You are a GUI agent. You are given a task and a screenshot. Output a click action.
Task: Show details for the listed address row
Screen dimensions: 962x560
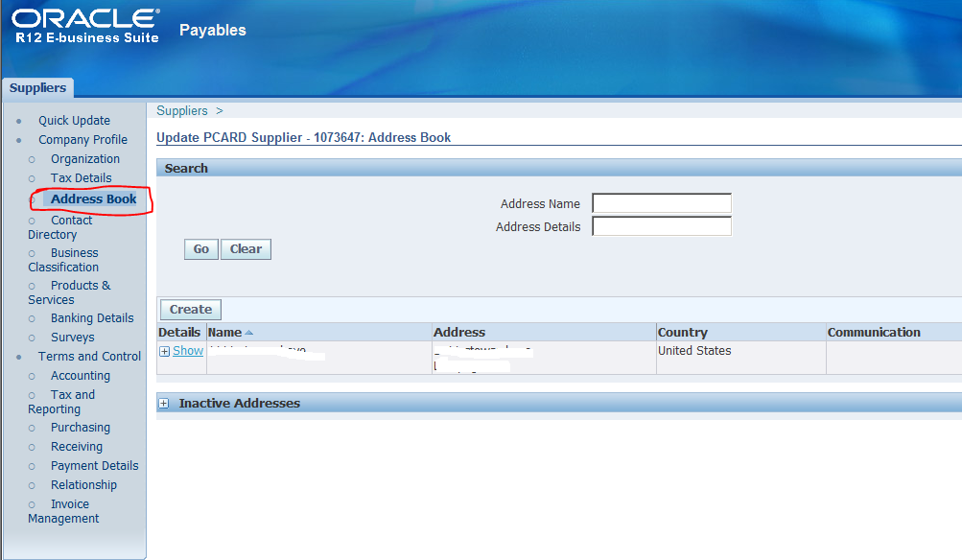[x=188, y=350]
